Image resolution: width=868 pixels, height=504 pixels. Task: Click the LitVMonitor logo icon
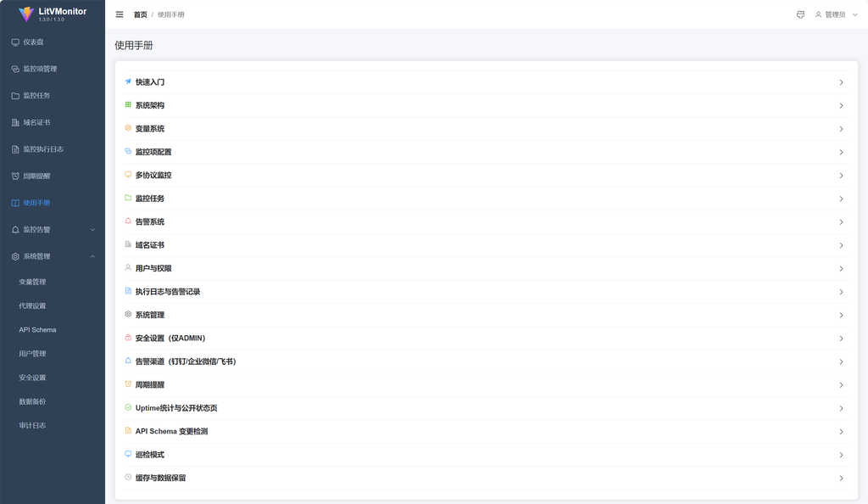[26, 14]
